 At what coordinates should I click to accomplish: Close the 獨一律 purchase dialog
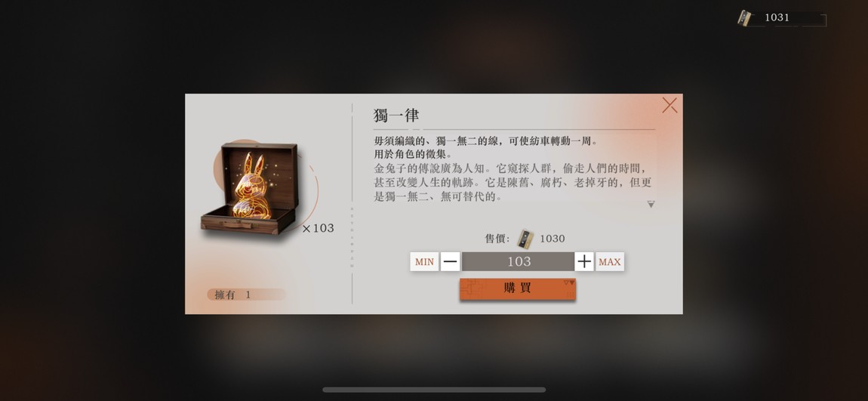click(x=669, y=105)
